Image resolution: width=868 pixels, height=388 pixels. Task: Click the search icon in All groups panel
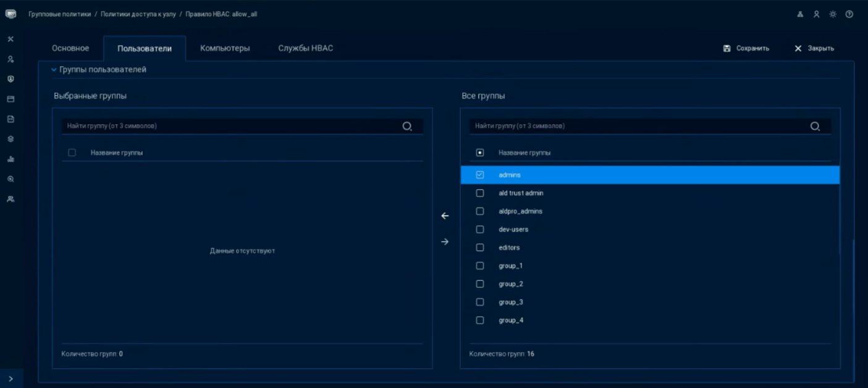815,127
